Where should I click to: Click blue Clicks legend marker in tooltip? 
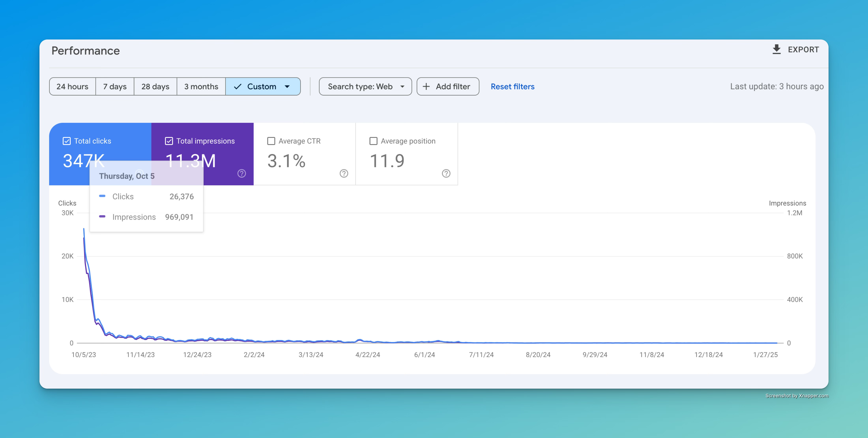(x=102, y=196)
